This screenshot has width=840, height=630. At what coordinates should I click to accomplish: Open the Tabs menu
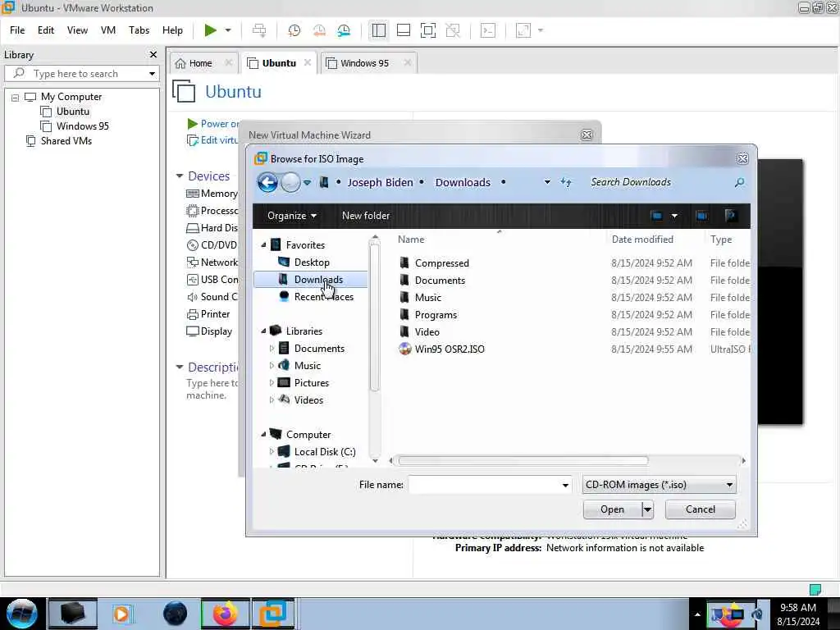[139, 30]
